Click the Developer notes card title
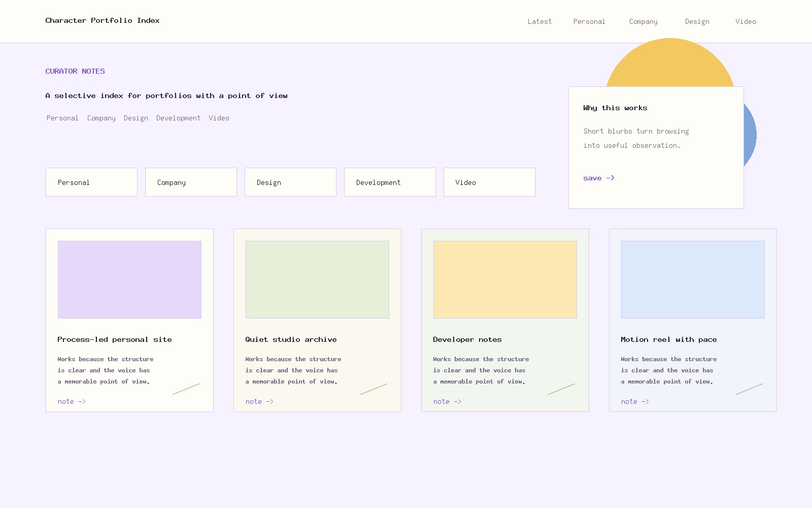Viewport: 812px width, 508px height. click(467, 339)
